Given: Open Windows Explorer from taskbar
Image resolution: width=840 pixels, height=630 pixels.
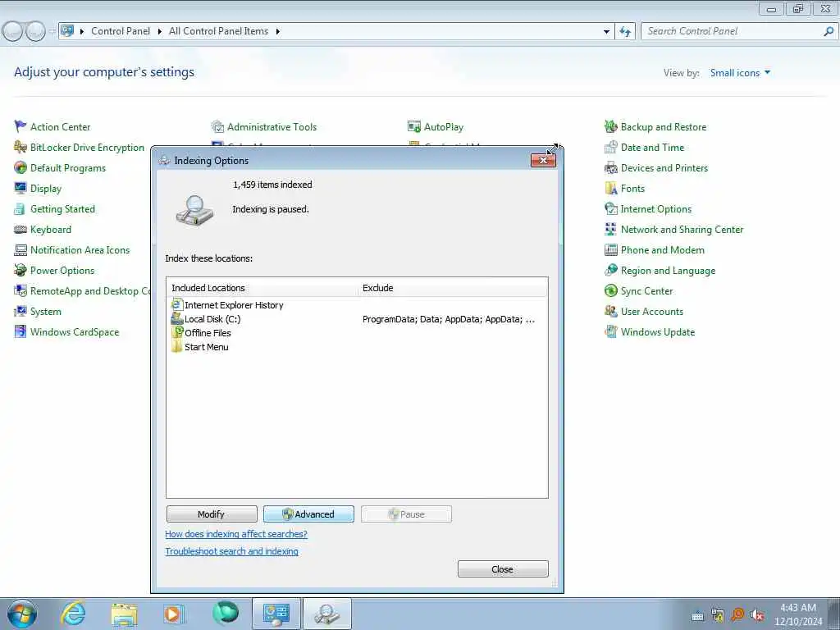Looking at the screenshot, I should (125, 614).
